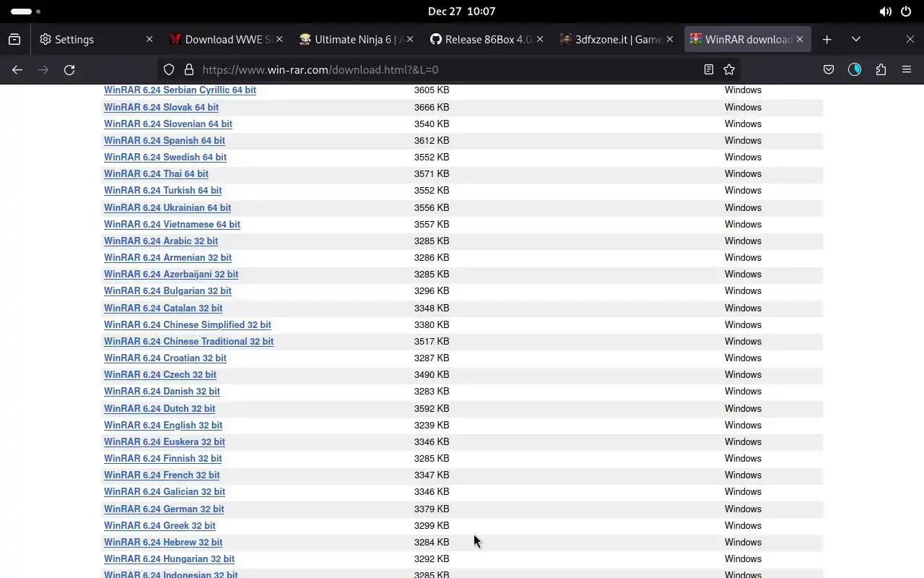
Task: Download WinRAR 6.24 Croatian 32 bit
Action: (165, 358)
